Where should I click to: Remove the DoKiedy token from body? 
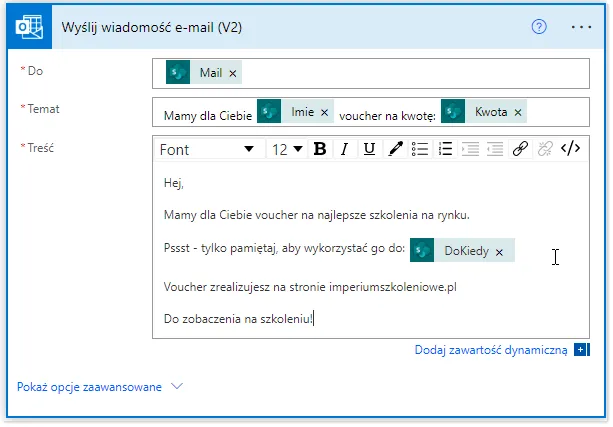(x=499, y=252)
